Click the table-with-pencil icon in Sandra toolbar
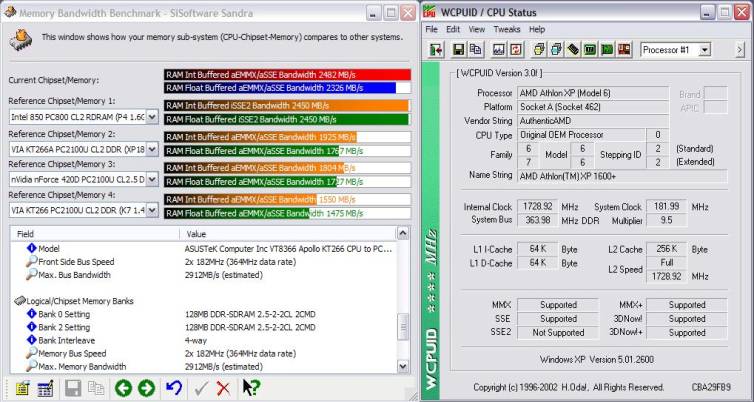Viewport: 754px width, 402px height. pyautogui.click(x=45, y=388)
